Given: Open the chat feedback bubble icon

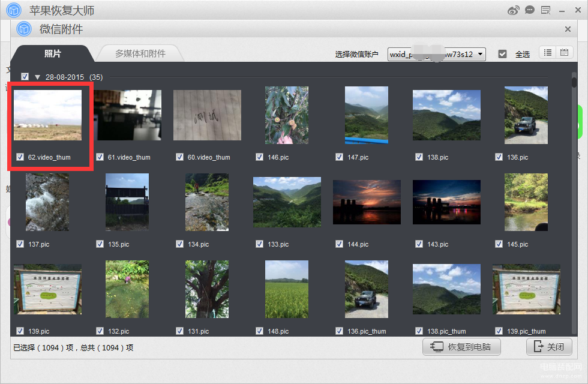Looking at the screenshot, I should coord(529,10).
